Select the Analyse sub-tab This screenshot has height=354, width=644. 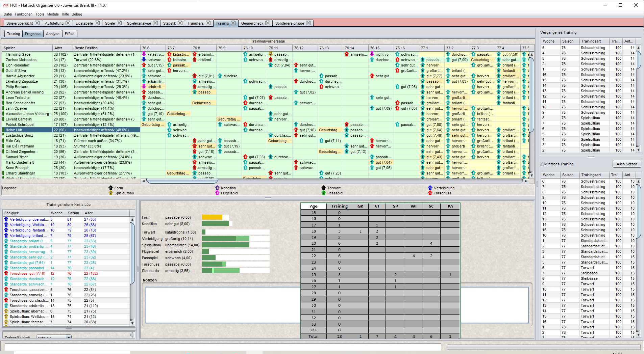coord(52,33)
